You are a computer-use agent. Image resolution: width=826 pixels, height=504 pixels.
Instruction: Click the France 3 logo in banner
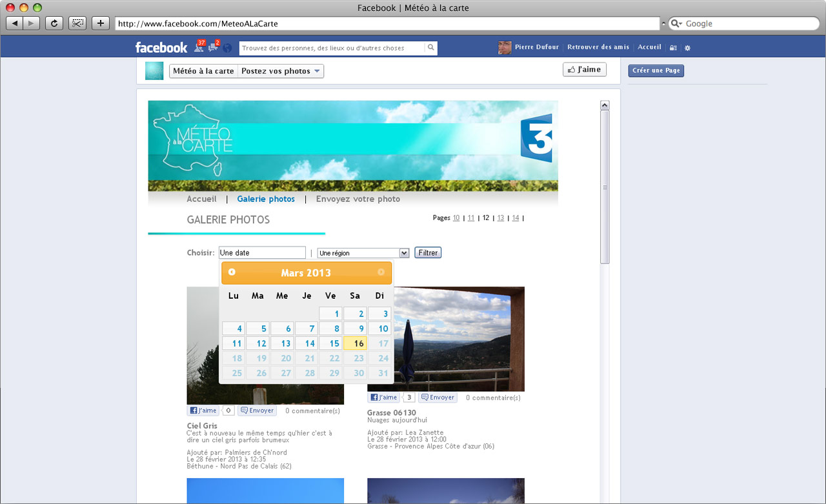pyautogui.click(x=536, y=138)
